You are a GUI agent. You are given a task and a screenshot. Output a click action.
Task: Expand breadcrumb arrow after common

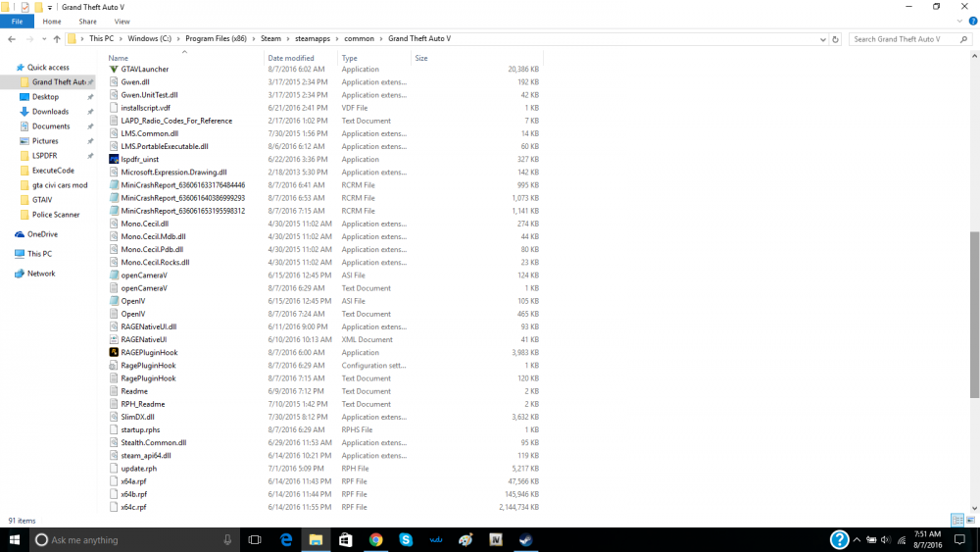pos(380,39)
